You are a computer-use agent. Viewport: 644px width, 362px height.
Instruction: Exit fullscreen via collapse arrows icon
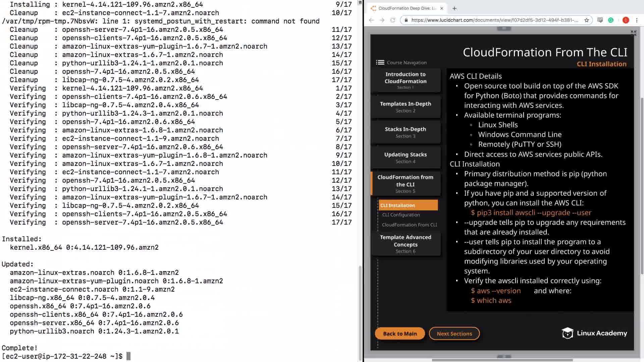[x=633, y=33]
